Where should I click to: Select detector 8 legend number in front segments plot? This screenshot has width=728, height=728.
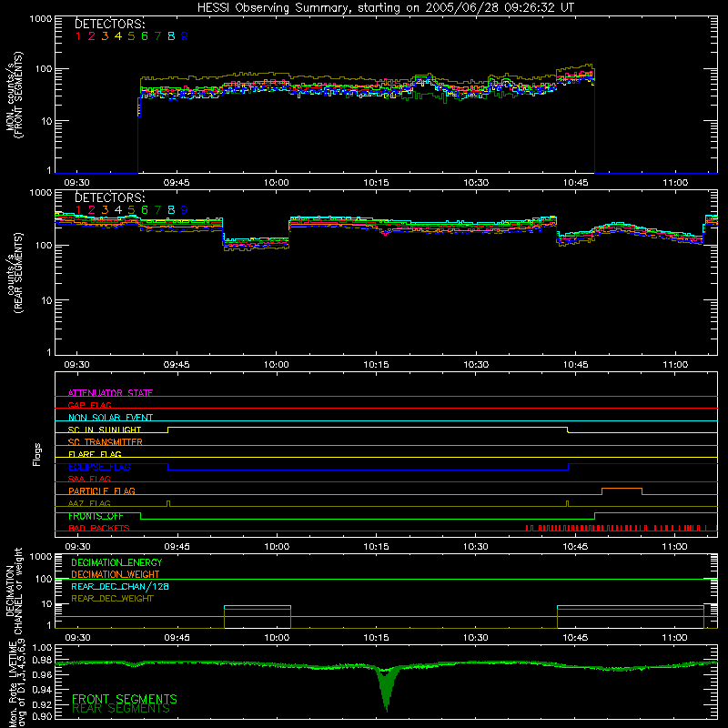point(171,36)
